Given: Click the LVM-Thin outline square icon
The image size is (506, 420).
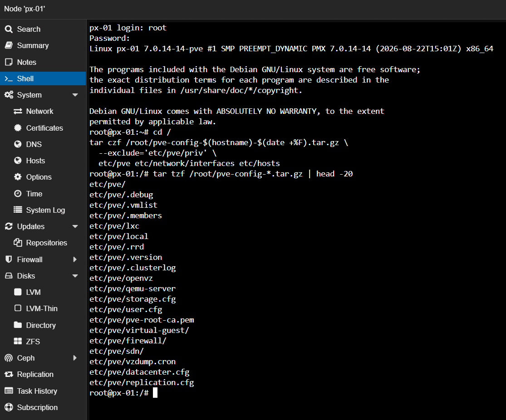Looking at the screenshot, I should tap(18, 308).
